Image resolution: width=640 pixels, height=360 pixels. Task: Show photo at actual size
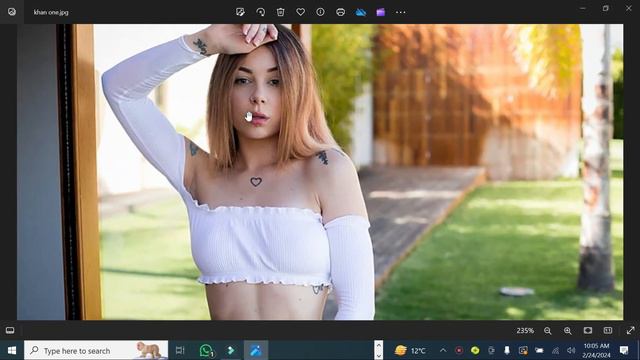(608, 330)
